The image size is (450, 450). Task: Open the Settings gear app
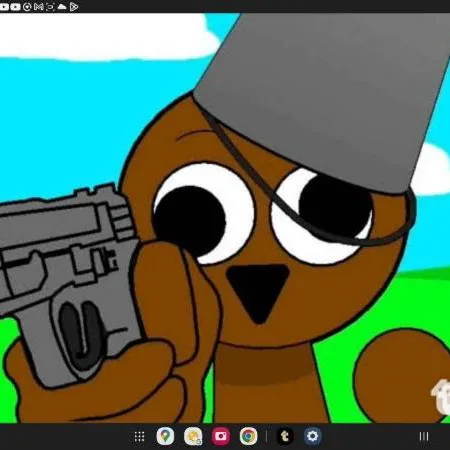tap(313, 436)
